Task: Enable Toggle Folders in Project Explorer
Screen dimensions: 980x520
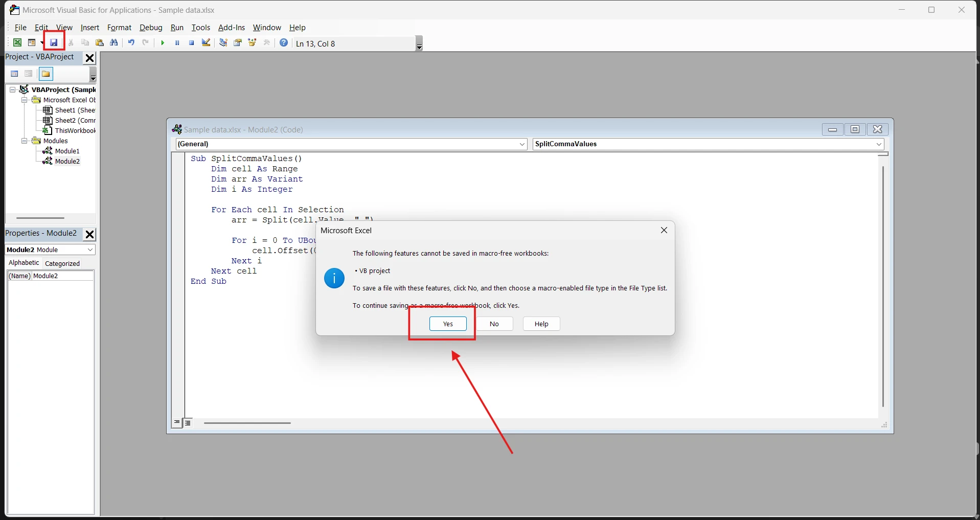Action: coord(46,74)
